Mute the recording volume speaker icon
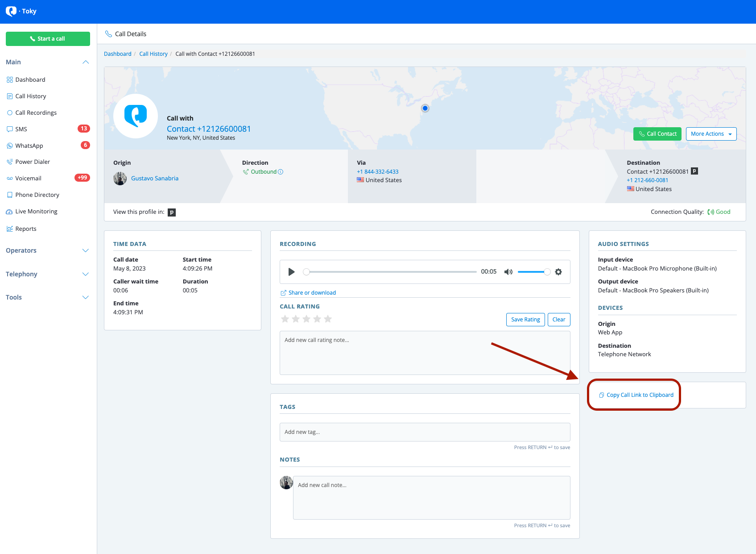This screenshot has height=554, width=756. coord(508,272)
